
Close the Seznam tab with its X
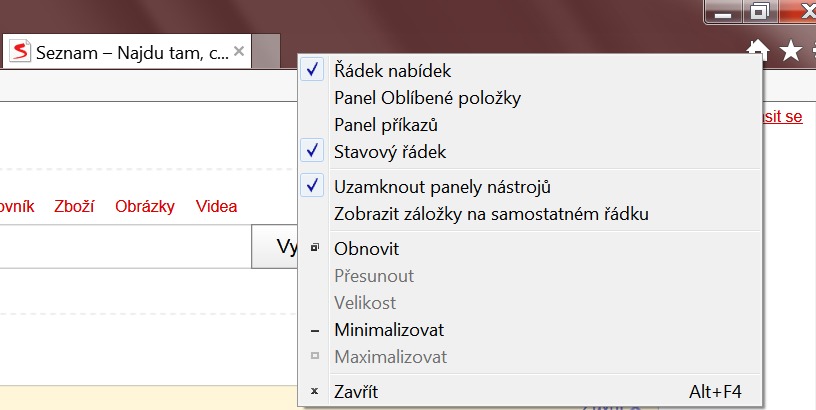tap(239, 50)
